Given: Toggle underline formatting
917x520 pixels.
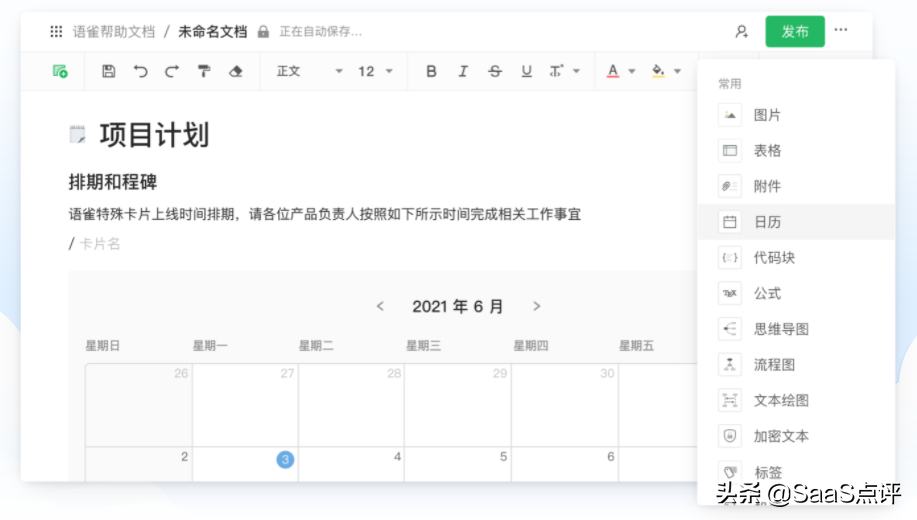Looking at the screenshot, I should pyautogui.click(x=527, y=71).
